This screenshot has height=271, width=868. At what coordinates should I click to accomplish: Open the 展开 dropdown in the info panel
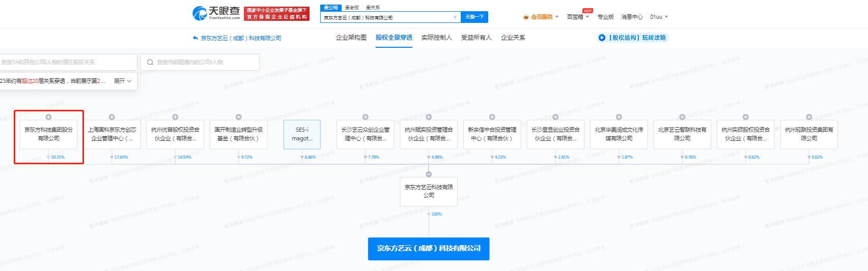click(123, 81)
